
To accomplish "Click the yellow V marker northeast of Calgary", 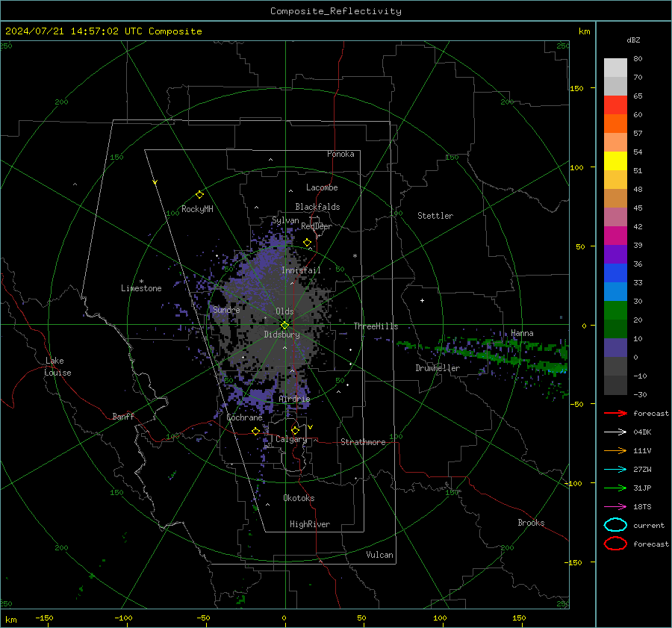I will pyautogui.click(x=311, y=427).
